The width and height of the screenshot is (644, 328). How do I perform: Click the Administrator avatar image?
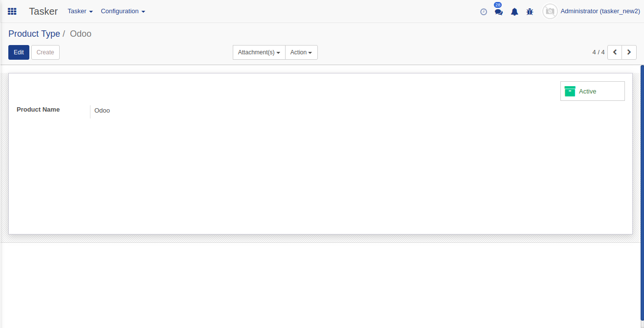click(x=550, y=11)
